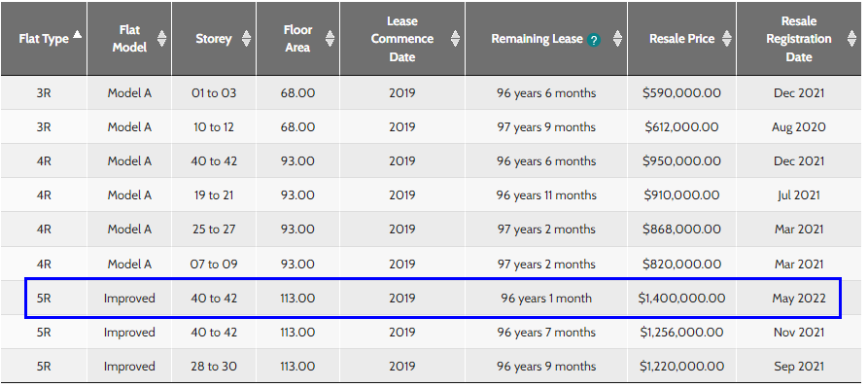Click sort arrows beside Lease Commence Date
The height and width of the screenshot is (388, 868).
[x=455, y=39]
